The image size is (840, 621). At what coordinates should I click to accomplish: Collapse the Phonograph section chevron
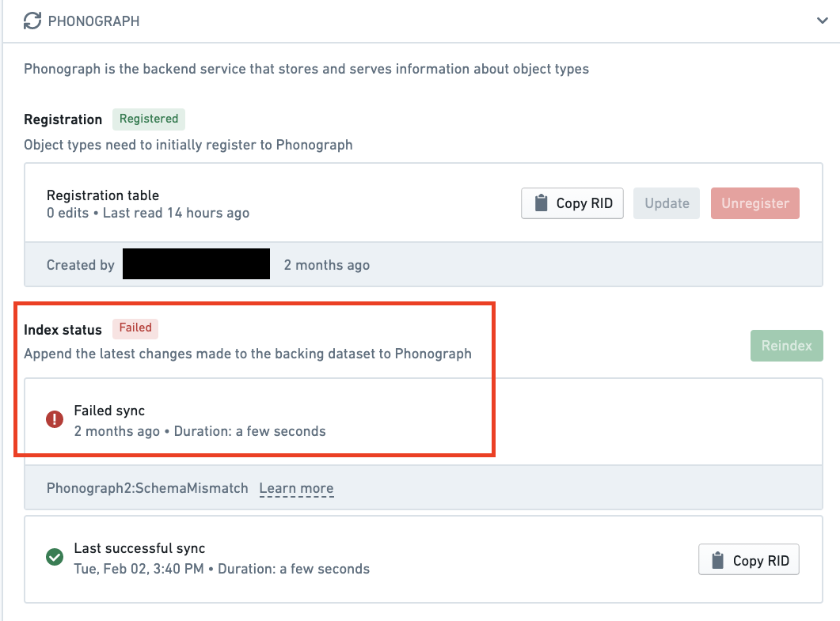pos(823,21)
